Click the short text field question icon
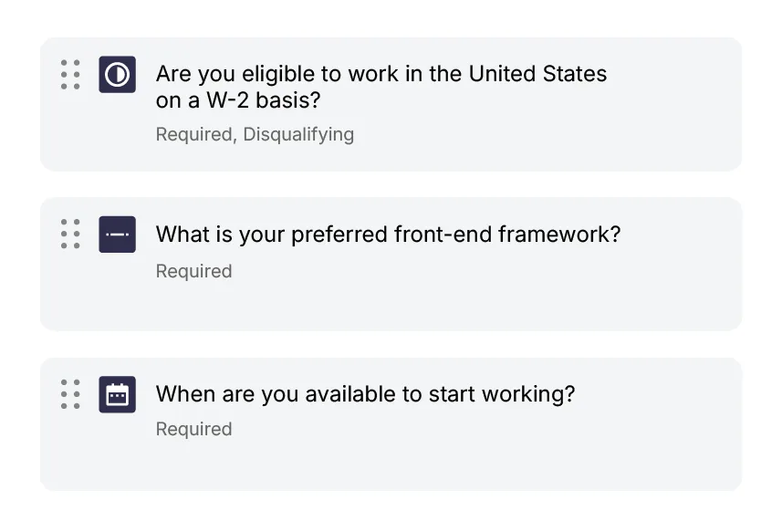Screen dimensions: 782x532 pyautogui.click(x=117, y=235)
